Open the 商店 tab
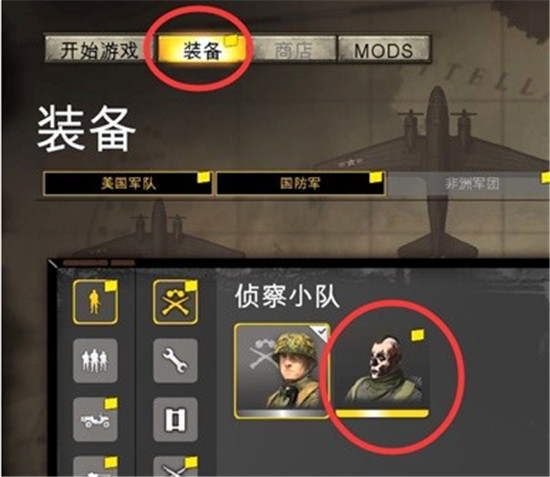The image size is (550, 477). pyautogui.click(x=294, y=50)
